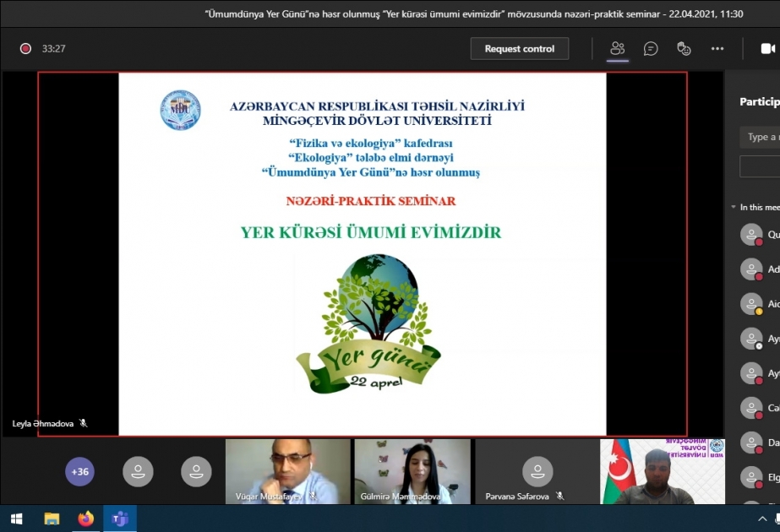Image resolution: width=780 pixels, height=532 pixels.
Task: Select the participant avatar beside Qu
Action: (x=751, y=234)
